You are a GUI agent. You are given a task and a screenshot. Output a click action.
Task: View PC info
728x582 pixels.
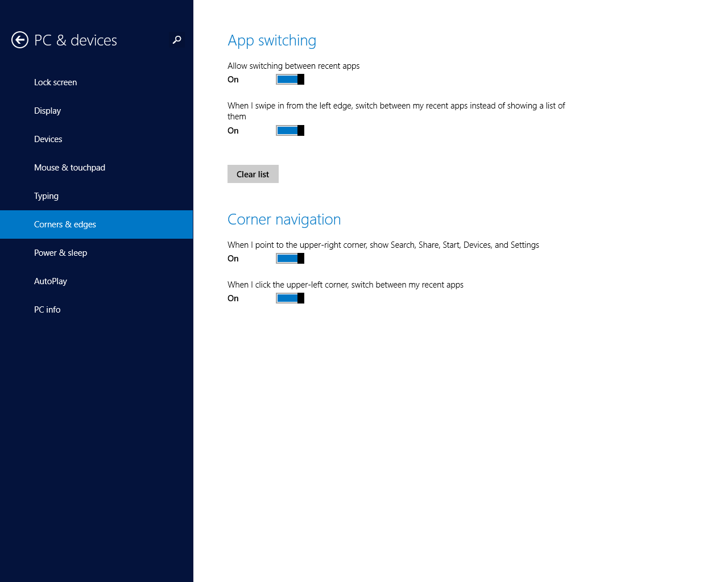click(x=47, y=309)
